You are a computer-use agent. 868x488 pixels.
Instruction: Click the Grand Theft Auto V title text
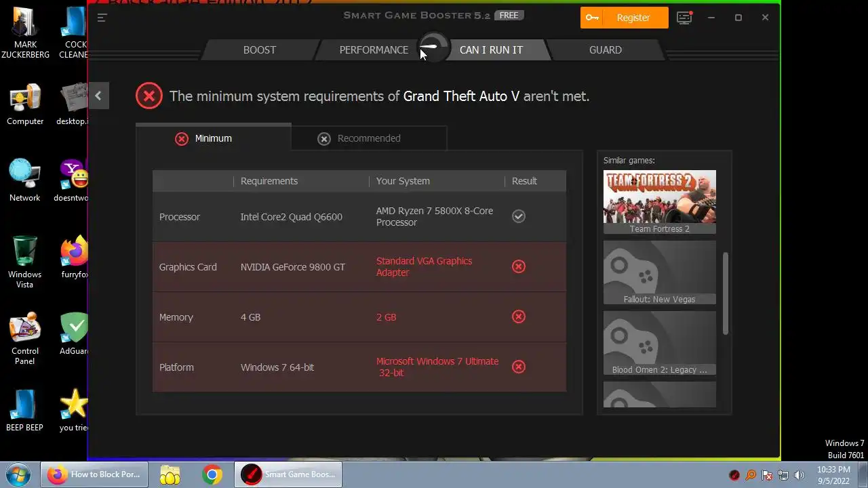click(461, 96)
